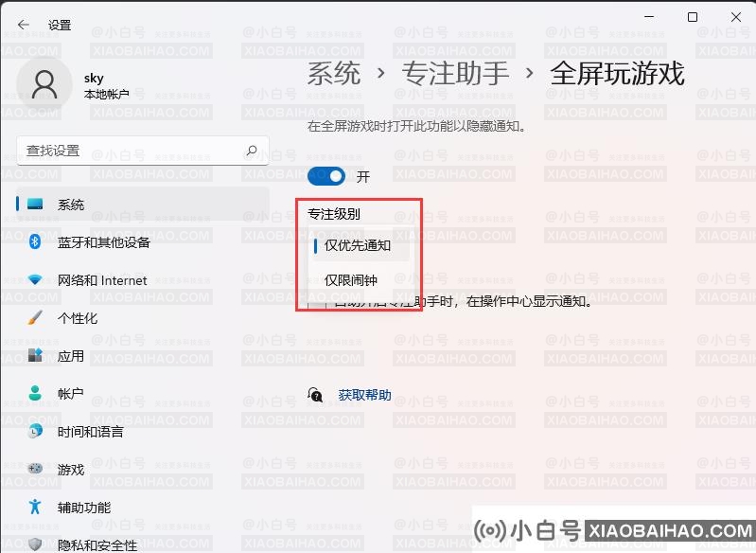Click the Get help chat icon

click(x=315, y=395)
